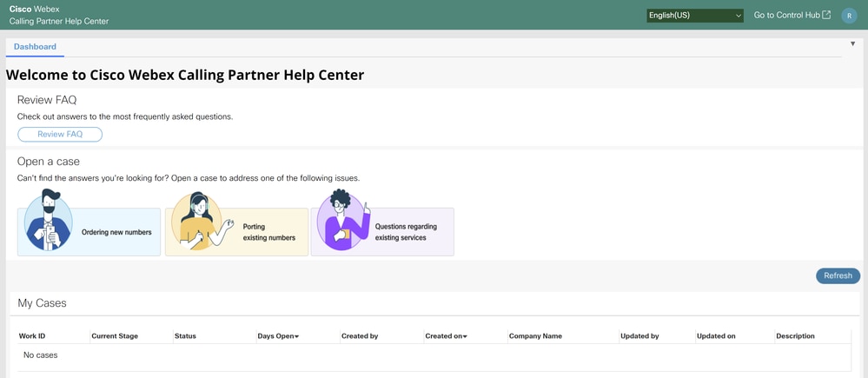Click the Created by column header
The height and width of the screenshot is (378, 868).
coord(360,336)
